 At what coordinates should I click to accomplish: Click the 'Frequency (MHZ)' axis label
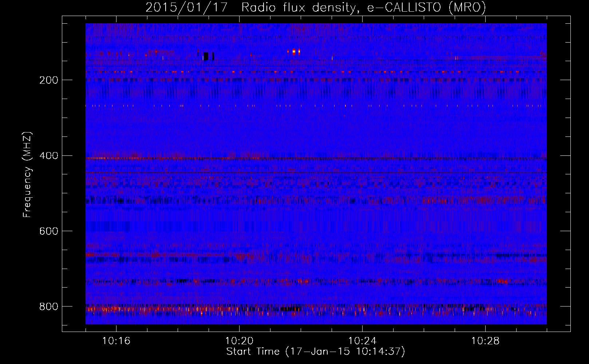tap(27, 175)
